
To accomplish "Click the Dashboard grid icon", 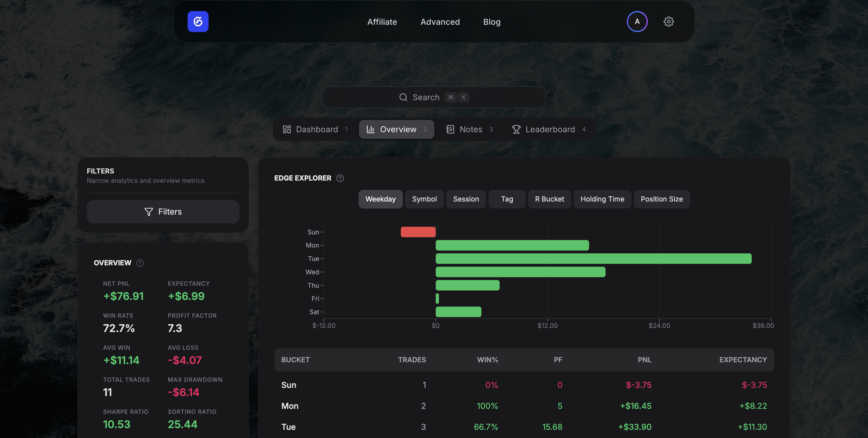I will pos(287,129).
